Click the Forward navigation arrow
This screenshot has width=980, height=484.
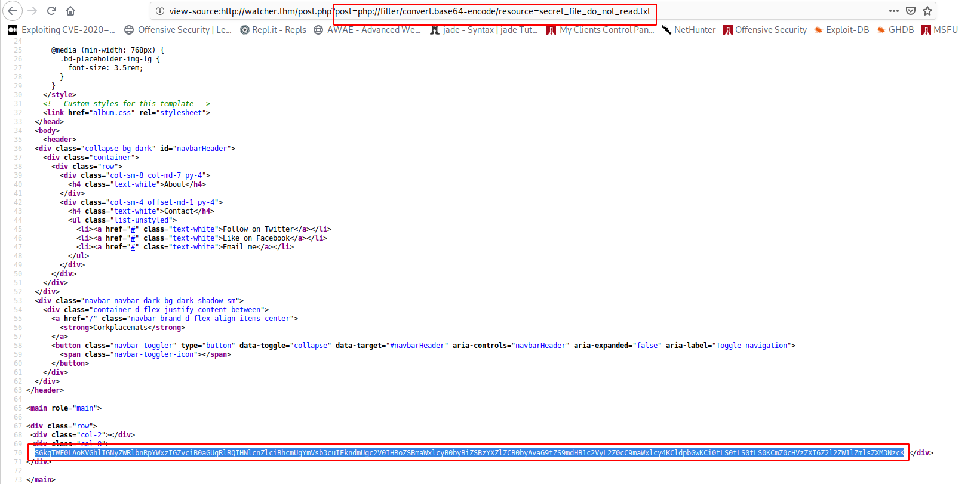coord(32,11)
